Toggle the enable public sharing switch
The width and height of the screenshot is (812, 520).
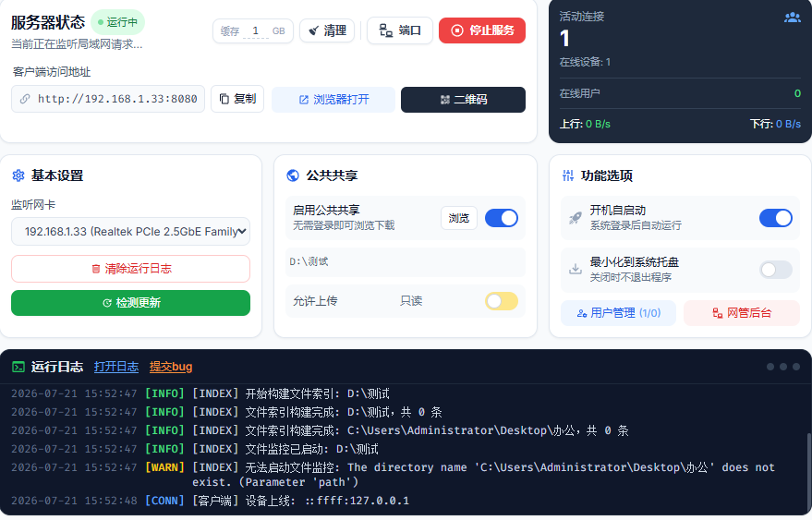tap(502, 218)
